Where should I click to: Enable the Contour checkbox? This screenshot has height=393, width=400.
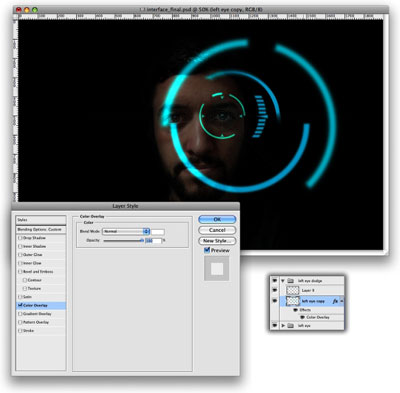[x=25, y=280]
